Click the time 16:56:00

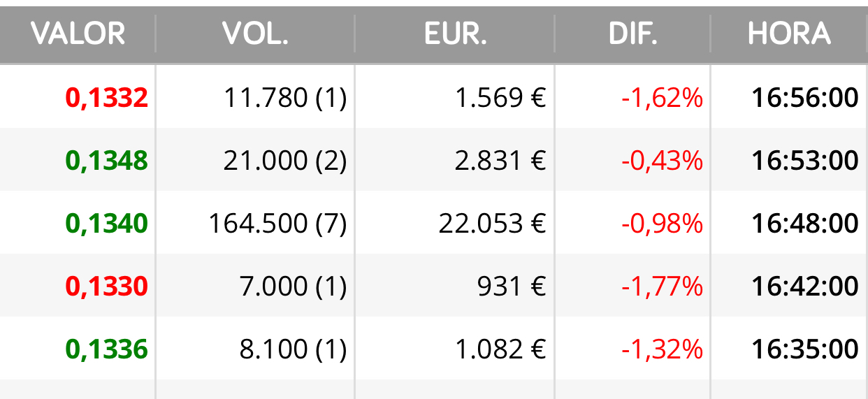tap(805, 98)
